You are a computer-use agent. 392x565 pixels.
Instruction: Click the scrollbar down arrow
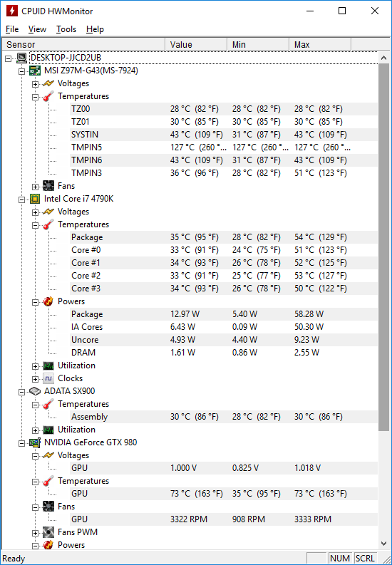tap(383, 543)
